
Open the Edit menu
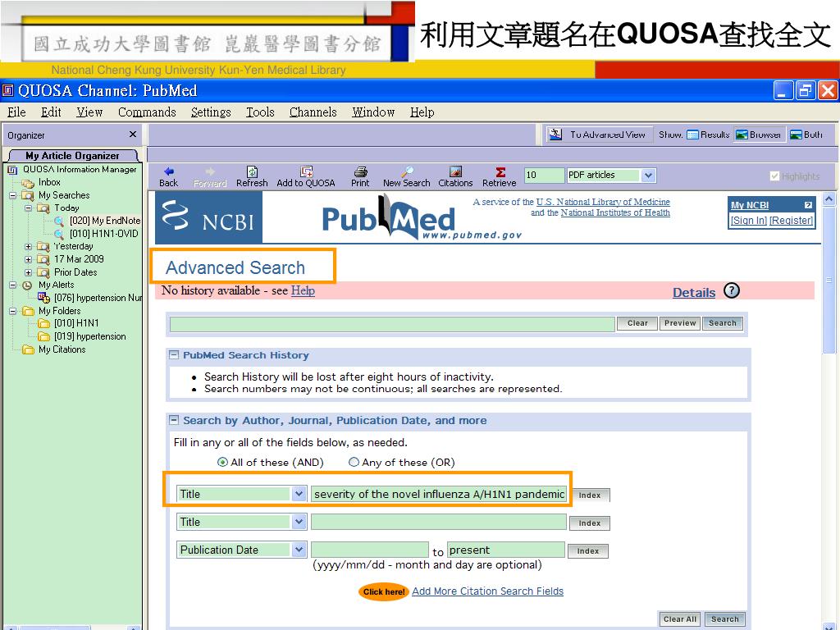(51, 112)
